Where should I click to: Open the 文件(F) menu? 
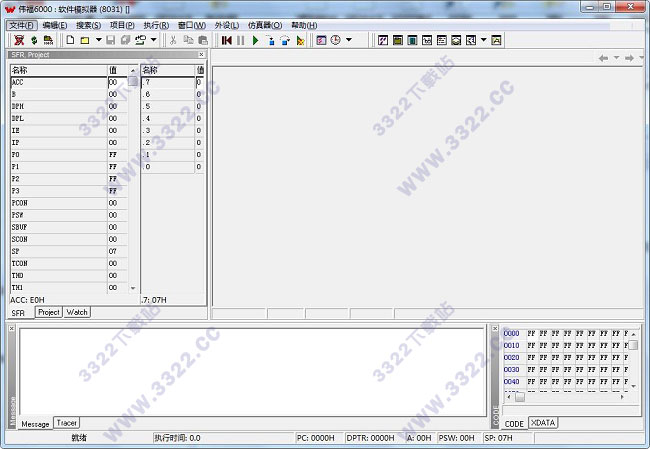pos(22,25)
